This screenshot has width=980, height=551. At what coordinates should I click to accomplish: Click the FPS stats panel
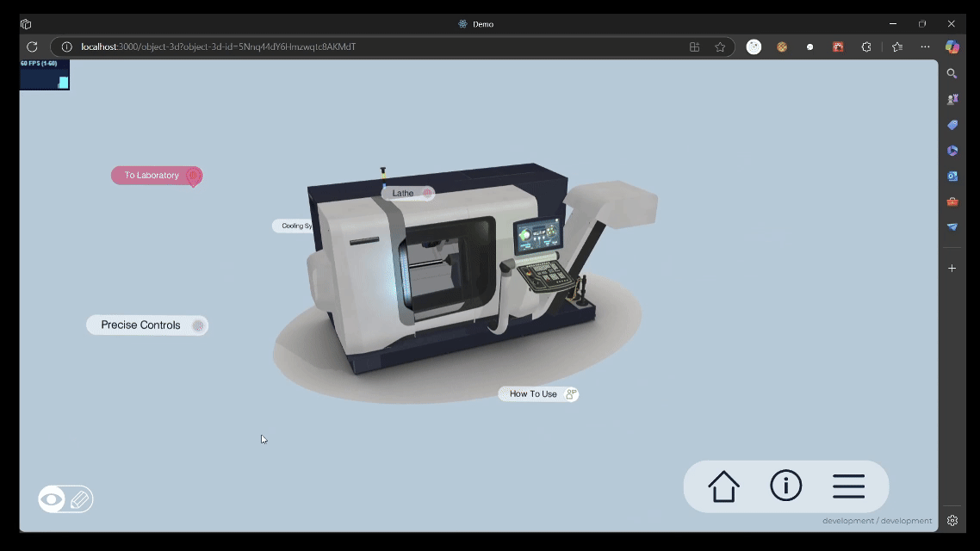pos(45,75)
